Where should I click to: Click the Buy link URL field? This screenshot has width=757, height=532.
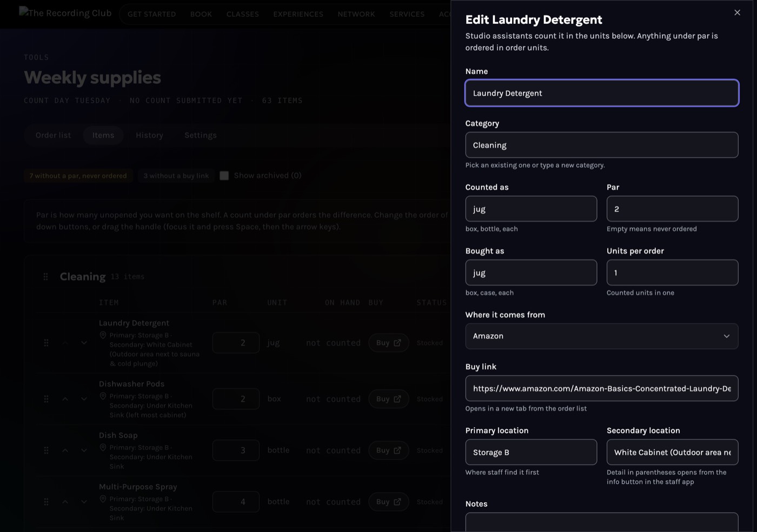coord(602,388)
